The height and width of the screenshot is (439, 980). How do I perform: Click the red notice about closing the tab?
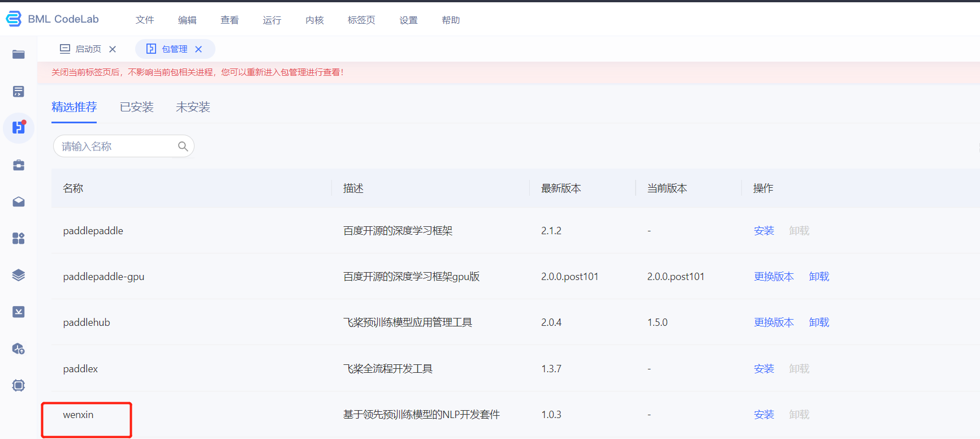[x=197, y=72]
